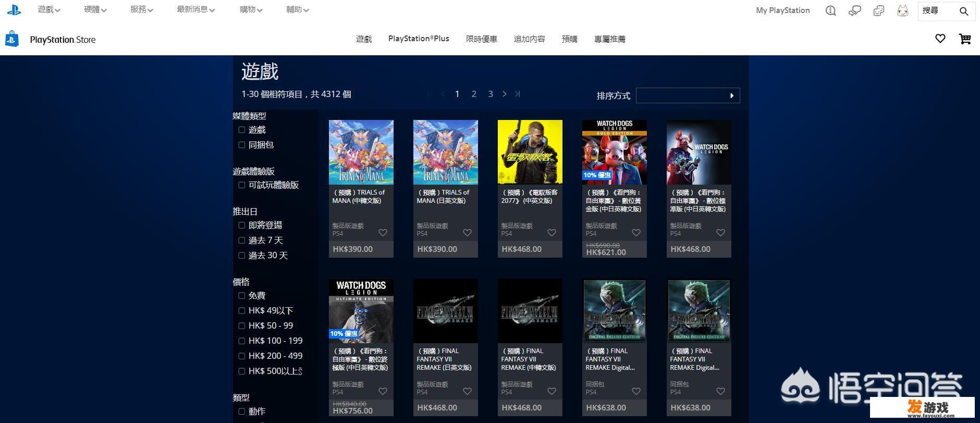
Task: Add FINAL FANTASY VII REMAKE (日英文版) to wishlist
Action: click(x=467, y=391)
